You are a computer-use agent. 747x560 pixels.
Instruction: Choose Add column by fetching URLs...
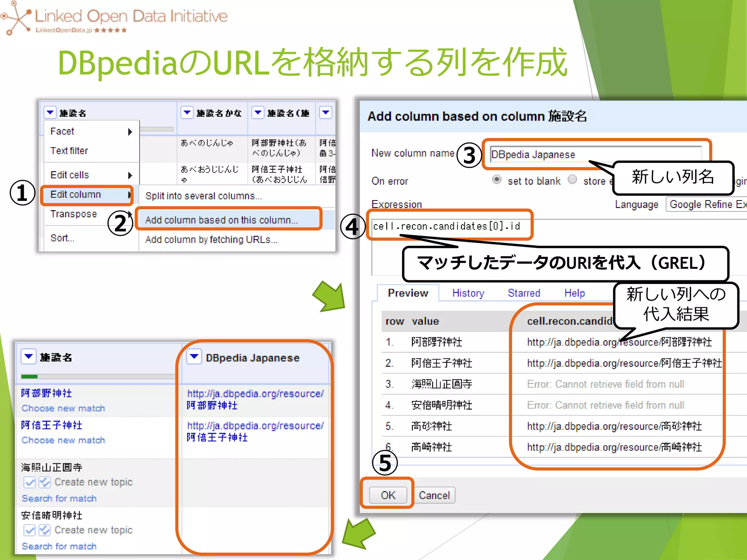pyautogui.click(x=211, y=240)
